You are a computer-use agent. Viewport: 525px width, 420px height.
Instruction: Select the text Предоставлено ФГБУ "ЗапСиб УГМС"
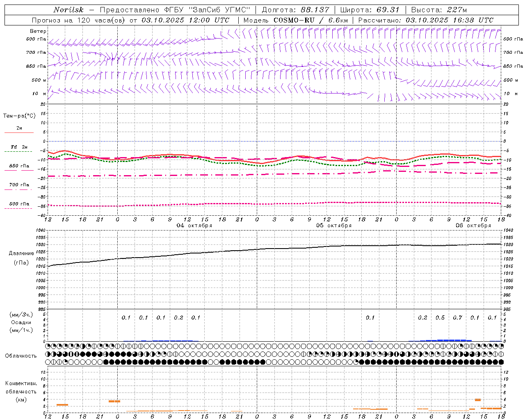(x=175, y=10)
